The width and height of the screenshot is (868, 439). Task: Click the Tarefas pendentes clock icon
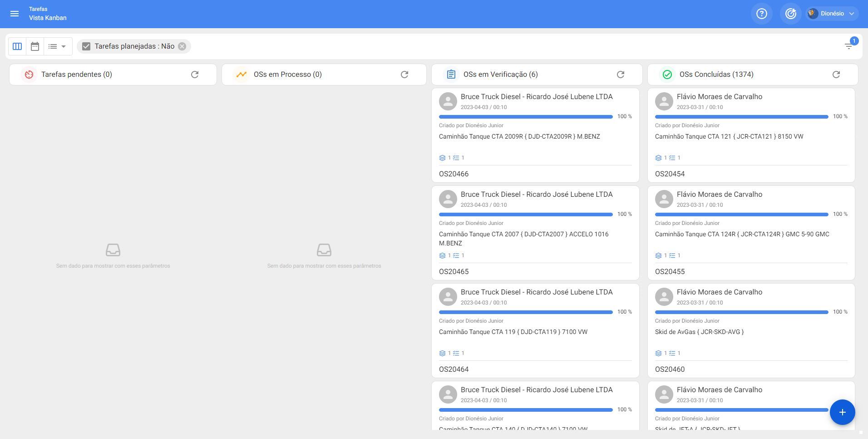coord(29,75)
